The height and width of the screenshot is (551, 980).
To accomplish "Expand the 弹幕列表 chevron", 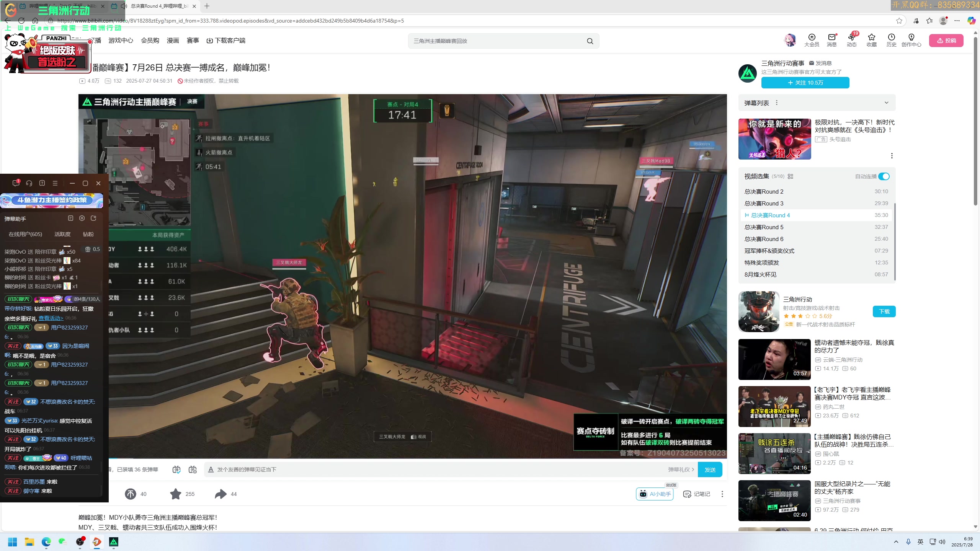I will click(887, 103).
